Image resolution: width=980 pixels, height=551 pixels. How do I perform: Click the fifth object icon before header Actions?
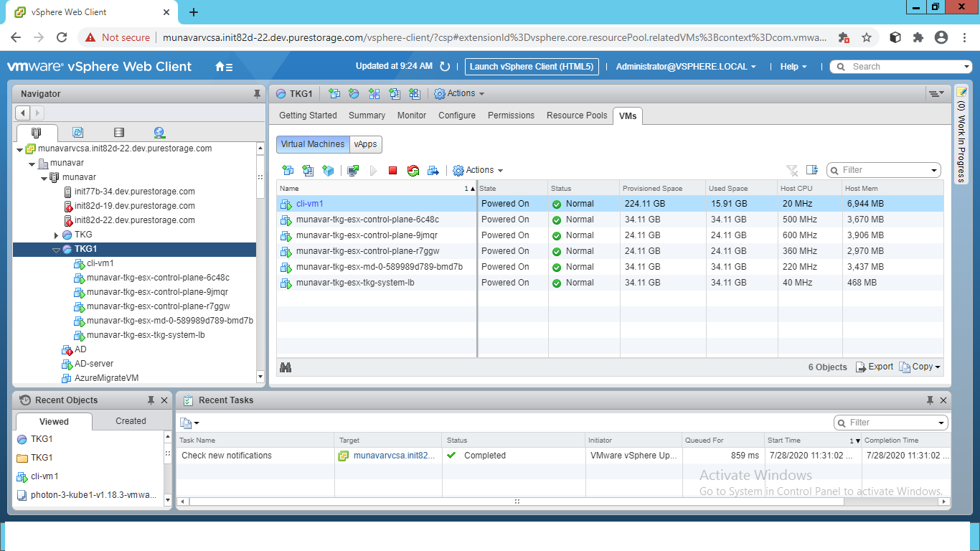pos(414,94)
